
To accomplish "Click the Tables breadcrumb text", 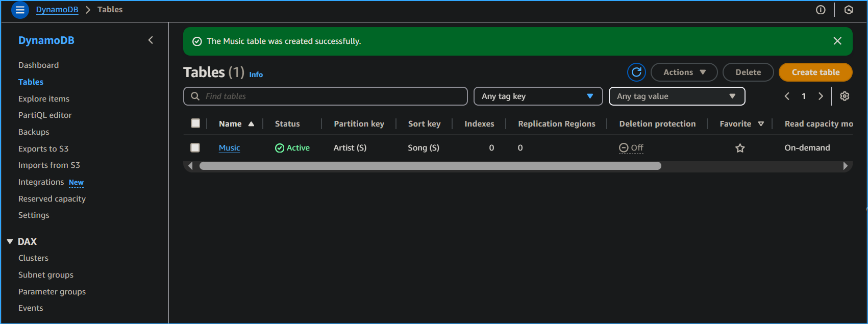I will (x=110, y=10).
